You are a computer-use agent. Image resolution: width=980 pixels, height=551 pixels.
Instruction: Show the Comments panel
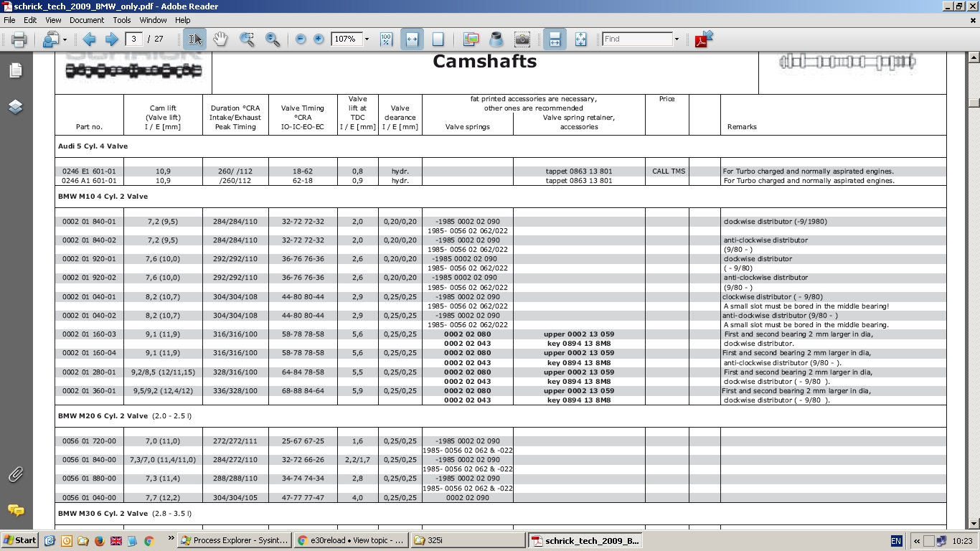click(x=16, y=510)
